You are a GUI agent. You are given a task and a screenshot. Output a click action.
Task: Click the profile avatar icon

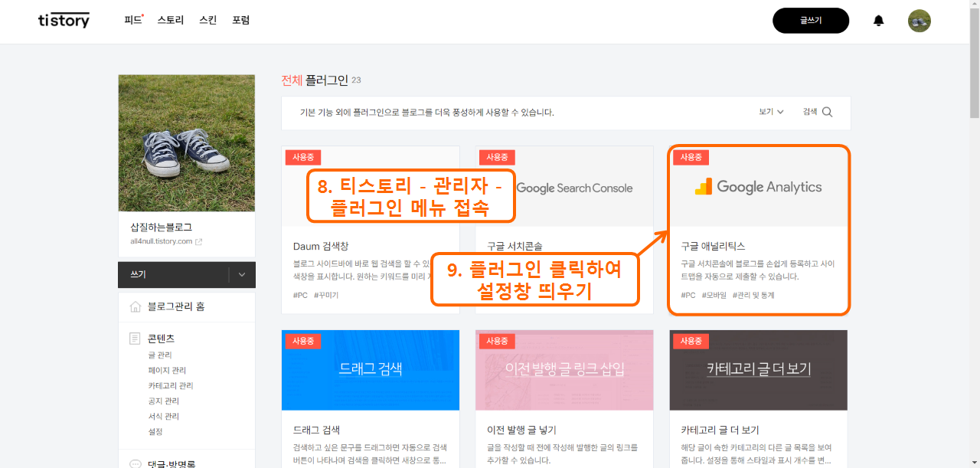click(919, 21)
